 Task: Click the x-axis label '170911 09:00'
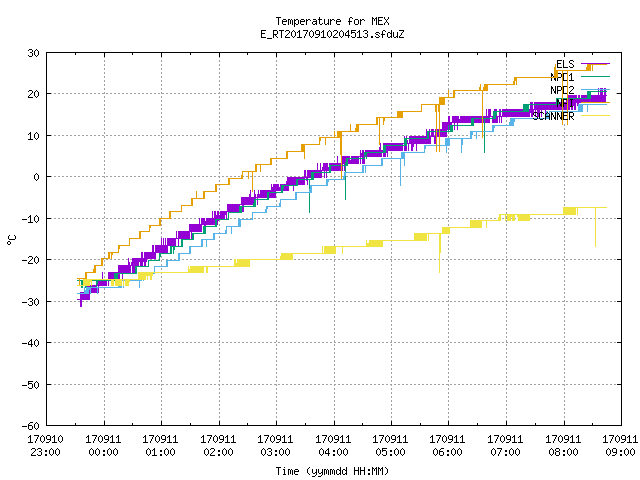[x=620, y=446]
